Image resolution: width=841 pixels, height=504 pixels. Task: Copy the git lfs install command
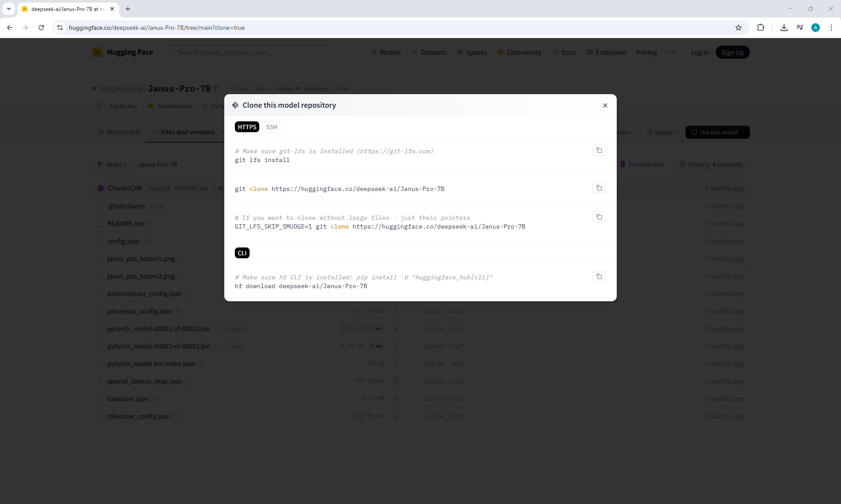[599, 151]
